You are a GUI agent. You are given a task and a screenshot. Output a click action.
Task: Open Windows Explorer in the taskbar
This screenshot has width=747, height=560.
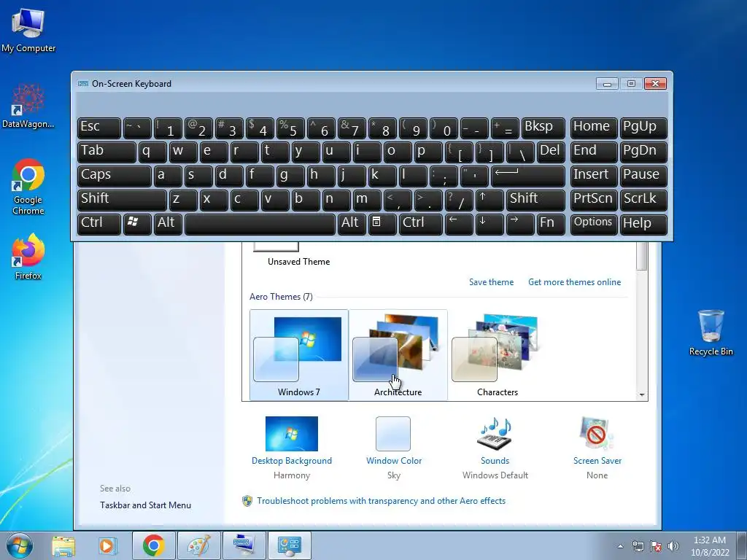pos(63,545)
